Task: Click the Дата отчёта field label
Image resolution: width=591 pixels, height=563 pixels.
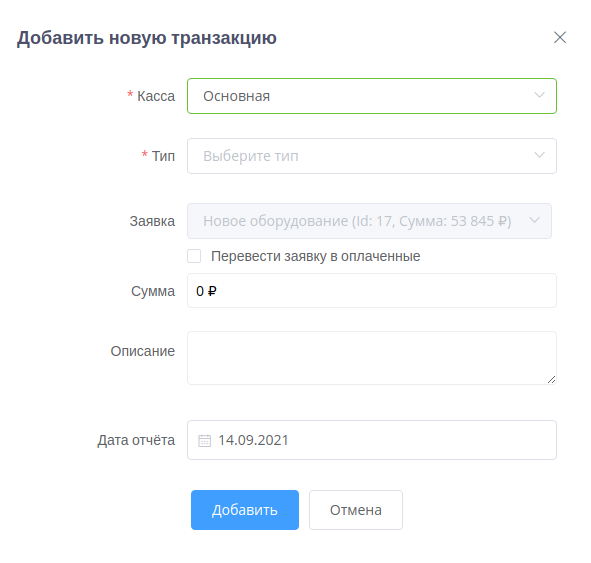Action: point(136,440)
